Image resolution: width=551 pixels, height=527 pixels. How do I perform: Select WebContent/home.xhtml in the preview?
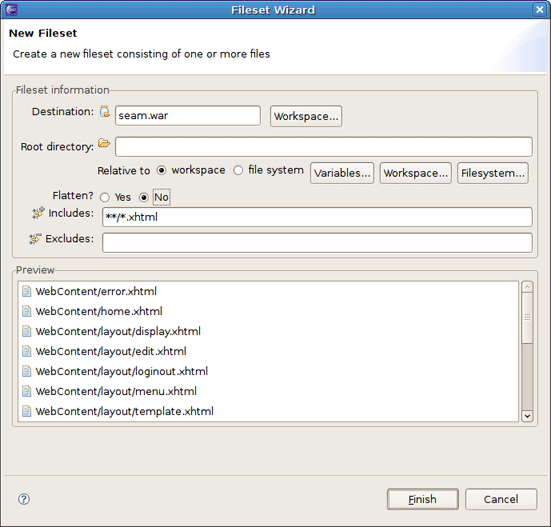99,311
